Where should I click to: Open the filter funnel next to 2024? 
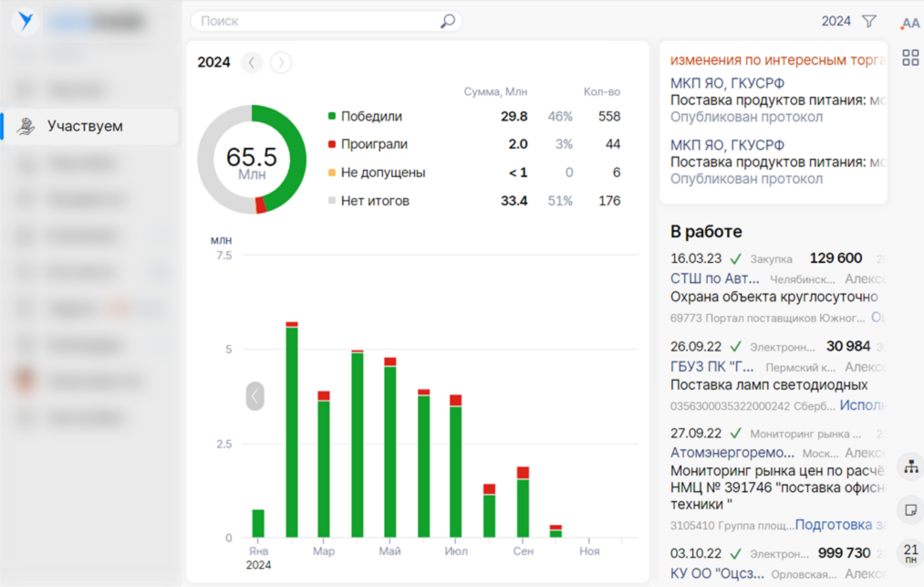[x=868, y=21]
